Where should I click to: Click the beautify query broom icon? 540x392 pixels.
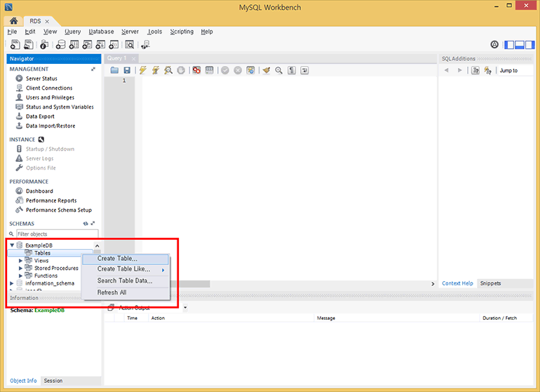(x=266, y=70)
